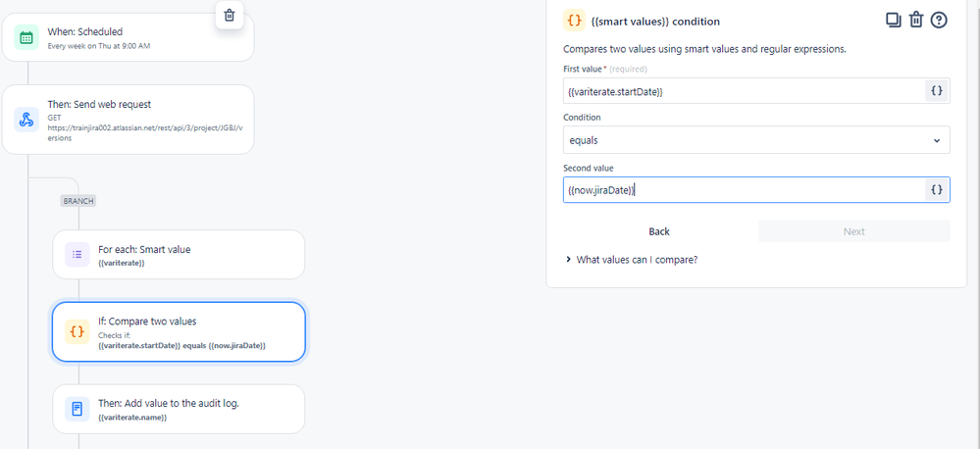Image resolution: width=980 pixels, height=449 pixels.
Task: Click the audit log document icon
Action: point(77,409)
